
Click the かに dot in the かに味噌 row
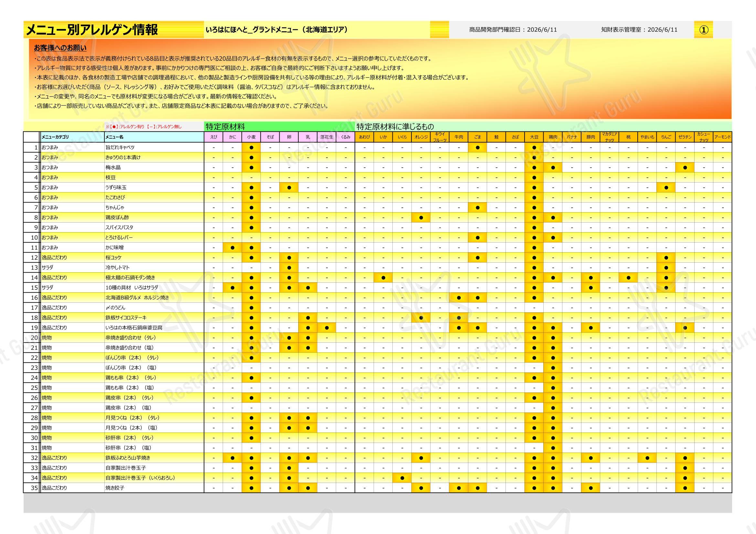pos(232,247)
